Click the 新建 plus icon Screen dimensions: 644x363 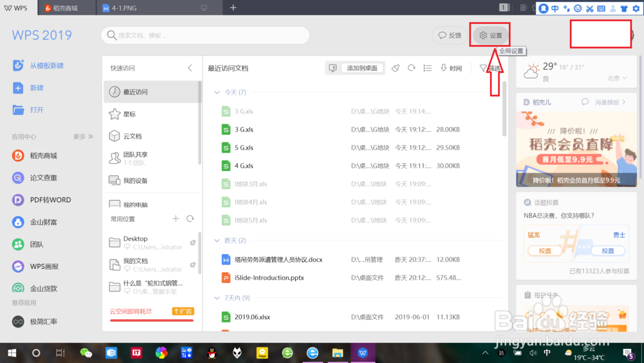point(18,88)
